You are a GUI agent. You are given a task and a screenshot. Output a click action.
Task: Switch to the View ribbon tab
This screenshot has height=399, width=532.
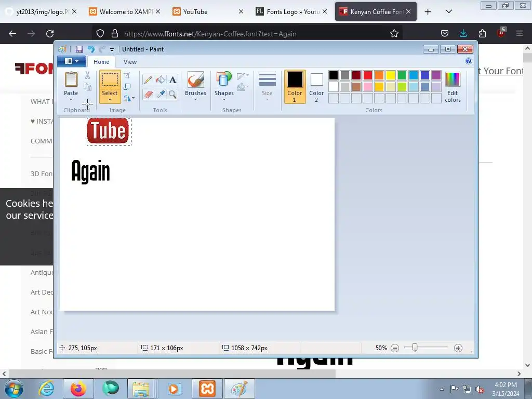pos(130,62)
